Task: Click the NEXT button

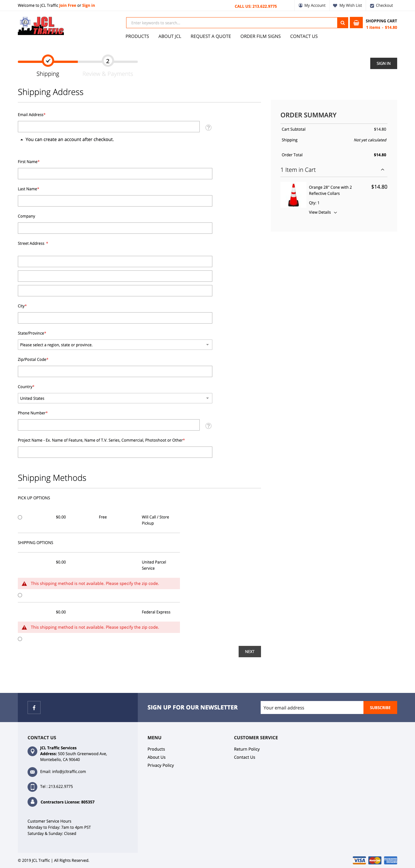Action: 249,651
